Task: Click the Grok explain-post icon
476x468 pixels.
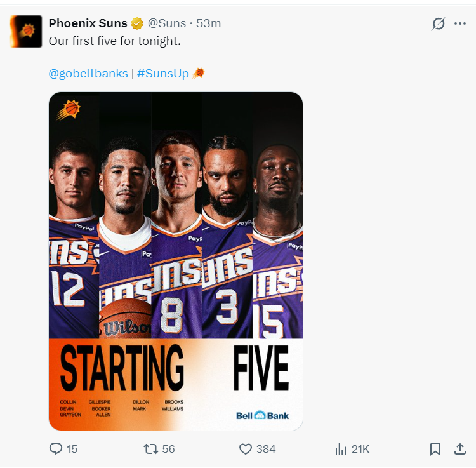Action: tap(439, 23)
